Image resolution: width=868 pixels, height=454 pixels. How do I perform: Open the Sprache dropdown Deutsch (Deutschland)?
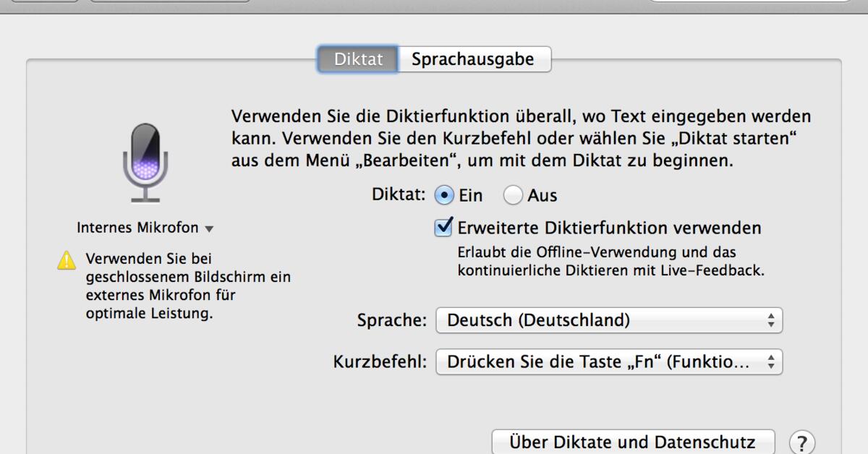tap(609, 320)
